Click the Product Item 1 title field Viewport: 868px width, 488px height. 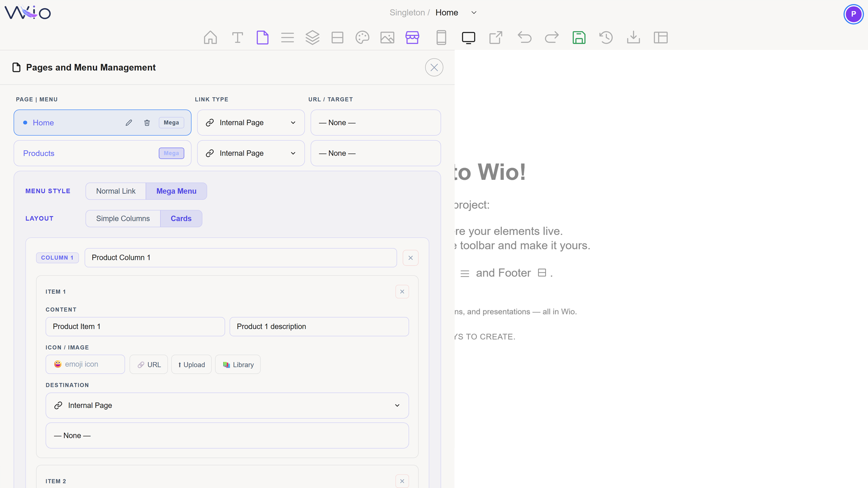(x=135, y=327)
